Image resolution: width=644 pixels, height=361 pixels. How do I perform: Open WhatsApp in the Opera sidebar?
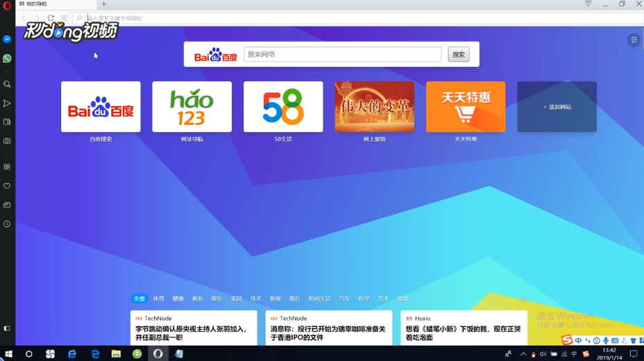[7, 58]
